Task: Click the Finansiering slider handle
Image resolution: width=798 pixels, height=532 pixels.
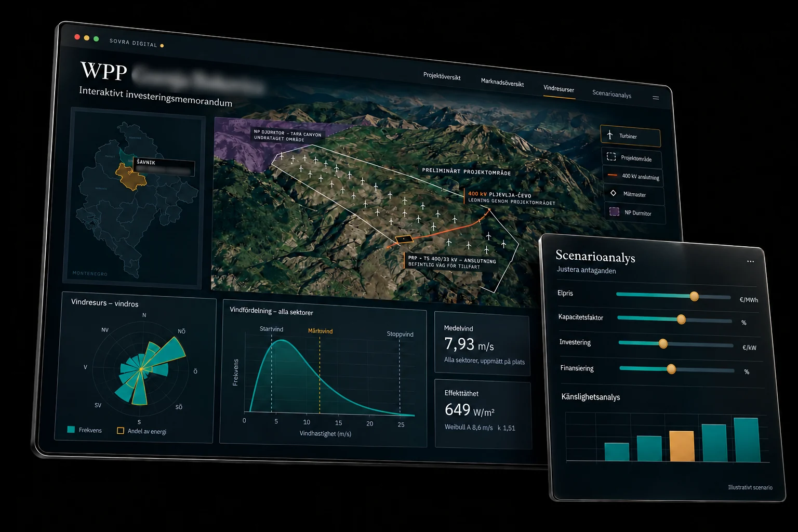Action: pyautogui.click(x=671, y=369)
